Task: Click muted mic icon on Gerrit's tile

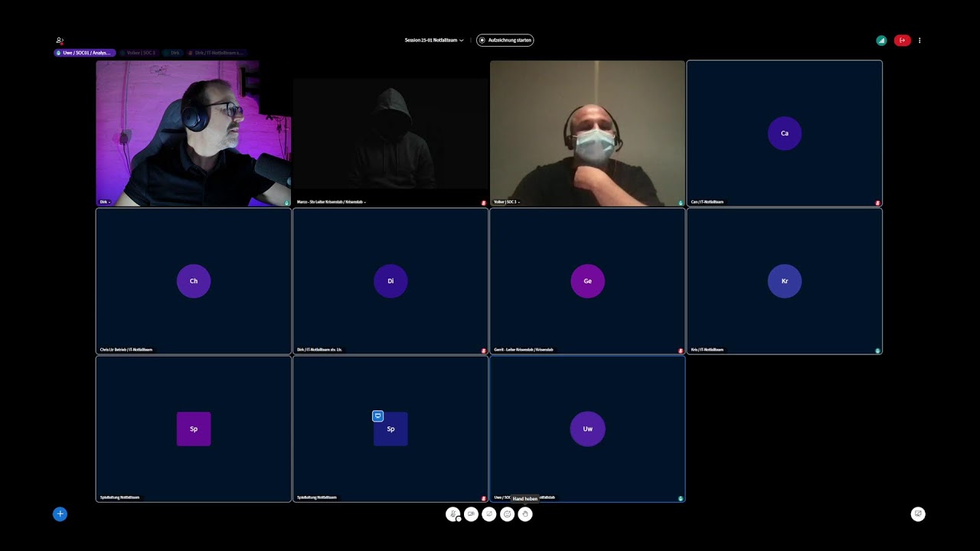Action: [681, 350]
